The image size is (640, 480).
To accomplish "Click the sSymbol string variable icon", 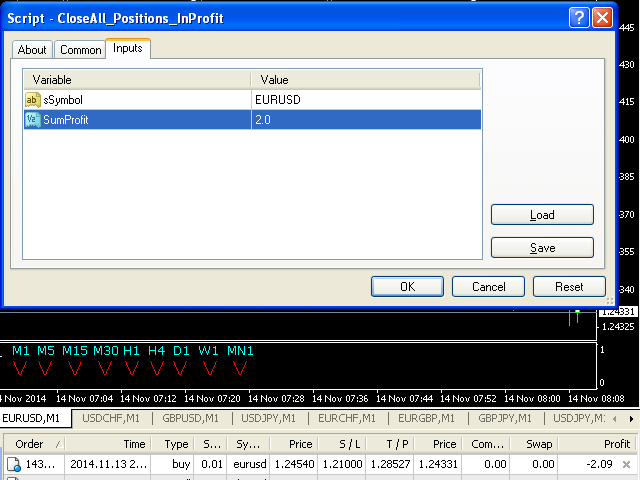I will click(33, 100).
